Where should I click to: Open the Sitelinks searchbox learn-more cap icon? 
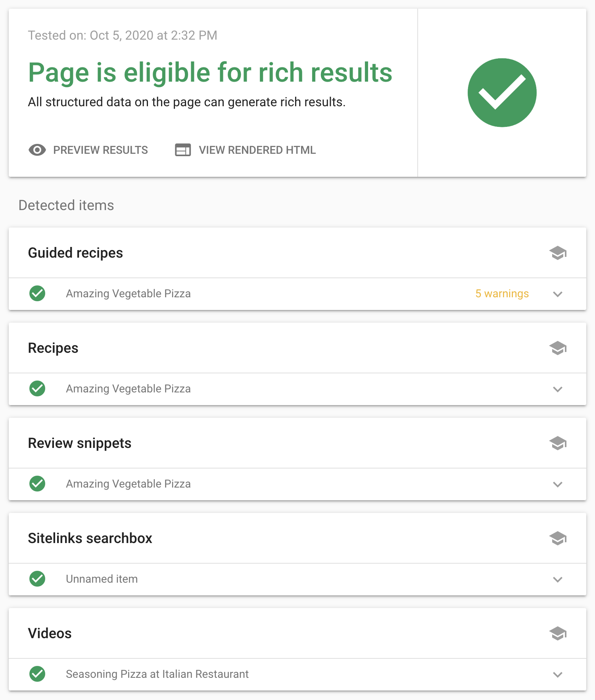[x=558, y=538]
